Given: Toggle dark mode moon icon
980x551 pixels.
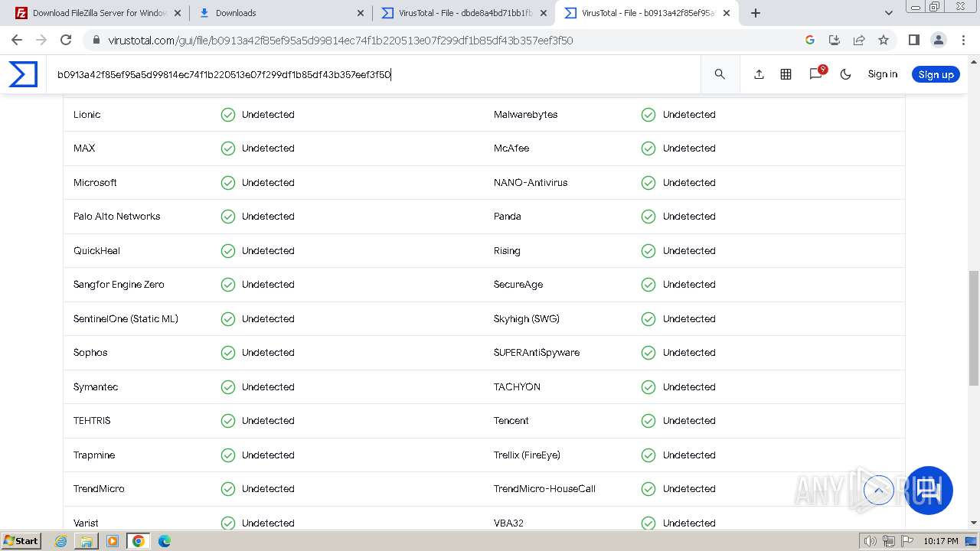Looking at the screenshot, I should [845, 74].
